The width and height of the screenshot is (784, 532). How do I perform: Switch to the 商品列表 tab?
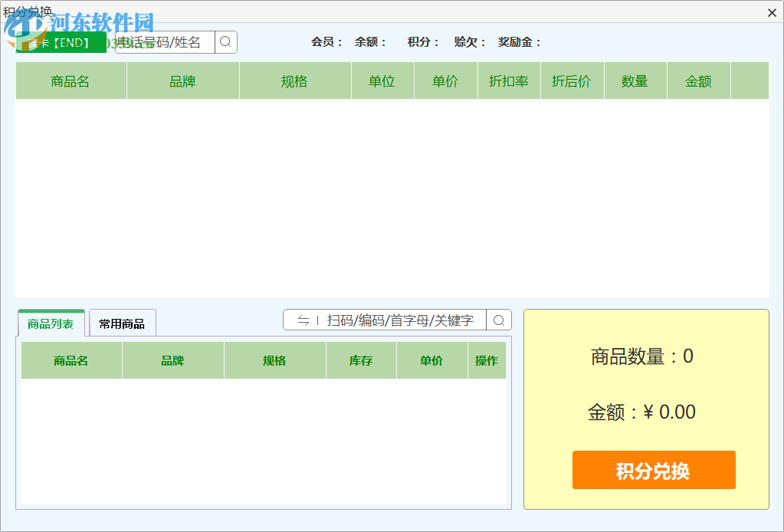51,323
